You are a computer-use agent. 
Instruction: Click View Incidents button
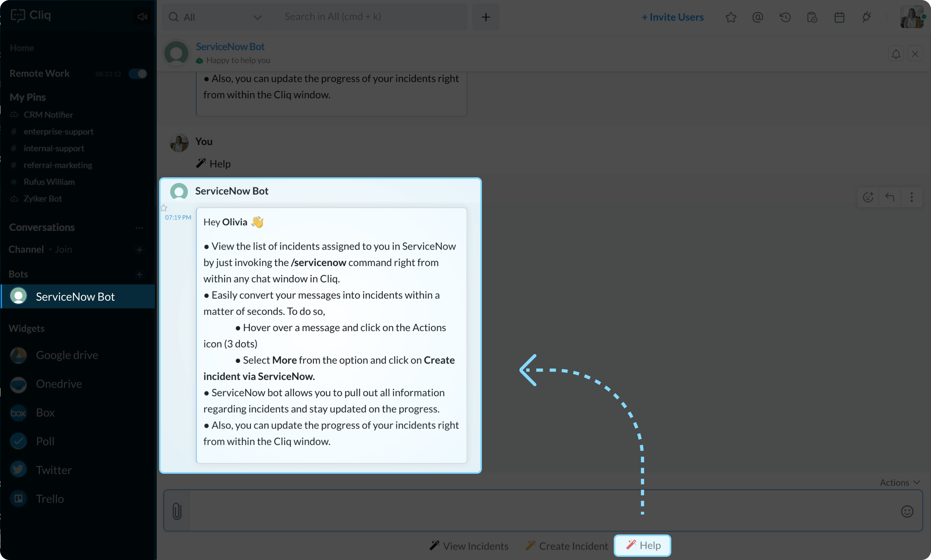tap(469, 546)
